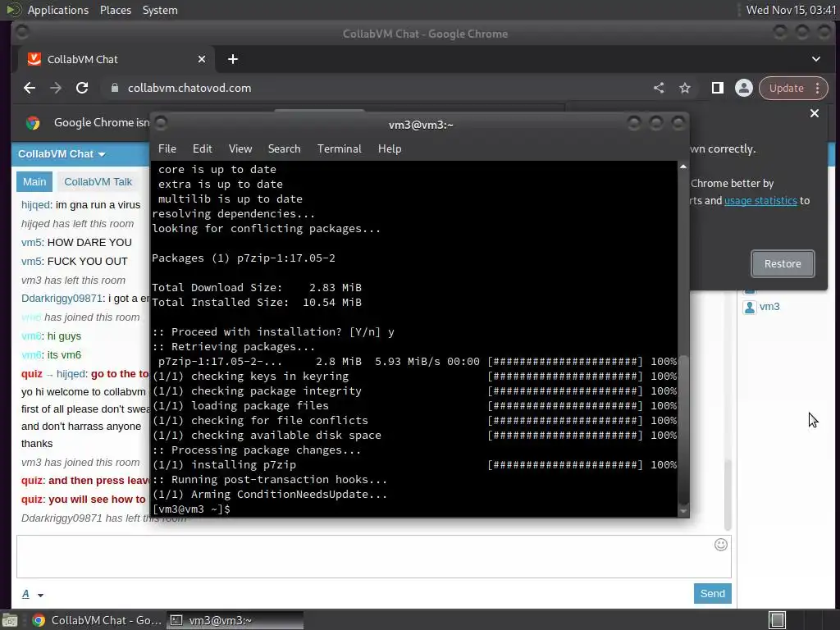
Task: Toggle Chrome side panel icon
Action: pos(717,88)
